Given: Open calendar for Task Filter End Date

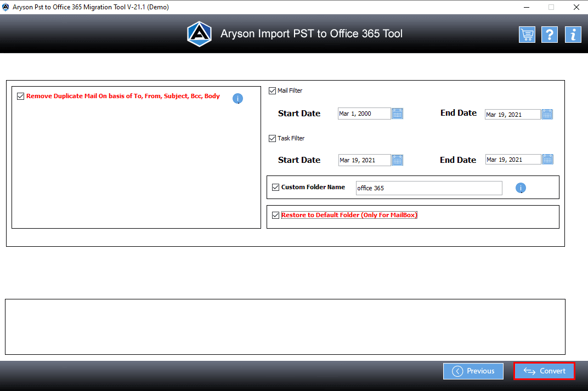Looking at the screenshot, I should click(547, 160).
